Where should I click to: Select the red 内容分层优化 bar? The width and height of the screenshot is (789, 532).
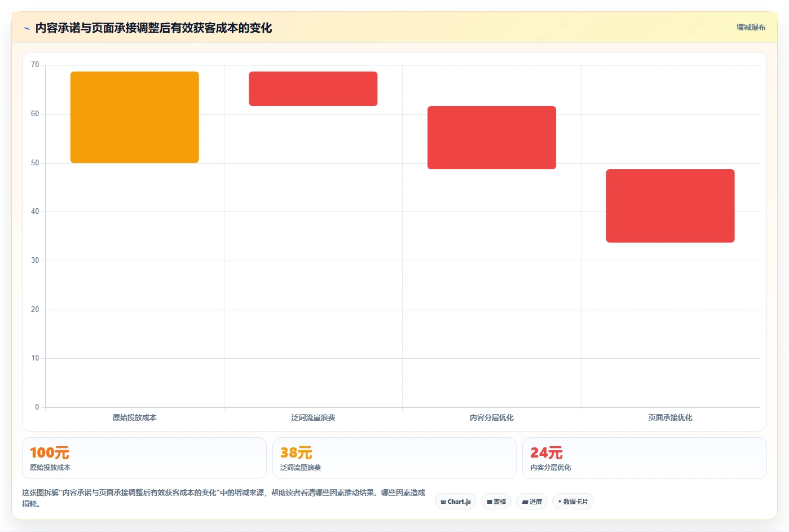coord(492,138)
